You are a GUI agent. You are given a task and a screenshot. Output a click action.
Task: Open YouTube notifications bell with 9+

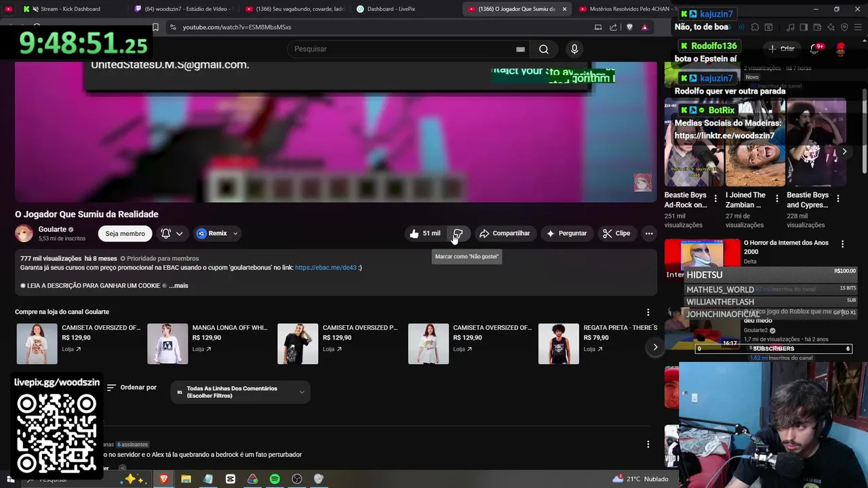(814, 49)
